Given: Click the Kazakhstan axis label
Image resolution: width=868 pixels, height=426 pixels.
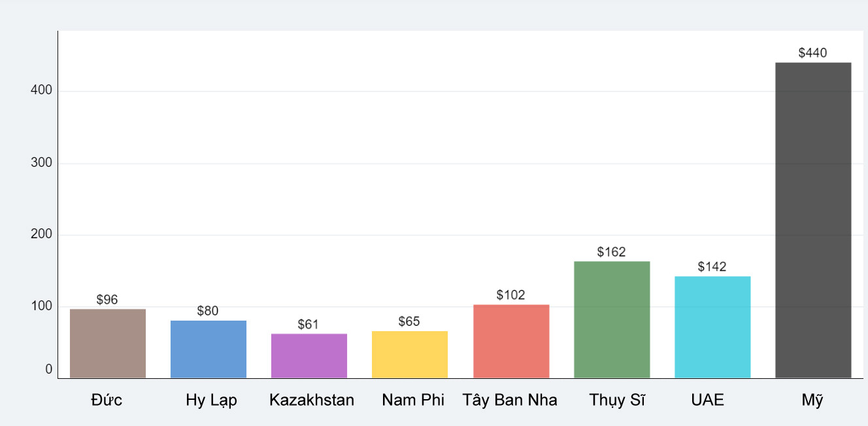Looking at the screenshot, I should pos(312,400).
